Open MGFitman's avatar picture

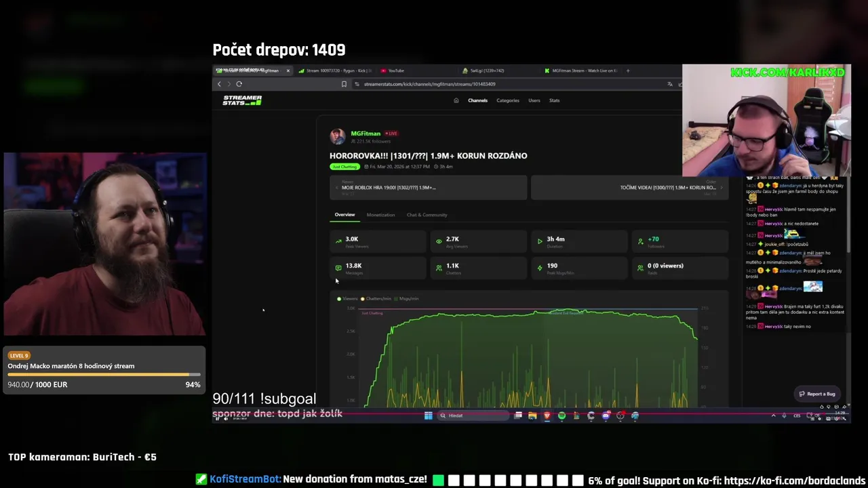click(337, 136)
